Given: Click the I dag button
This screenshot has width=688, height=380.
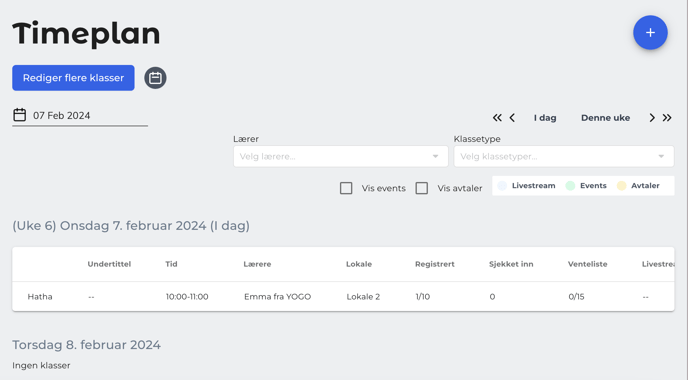Looking at the screenshot, I should (x=545, y=118).
